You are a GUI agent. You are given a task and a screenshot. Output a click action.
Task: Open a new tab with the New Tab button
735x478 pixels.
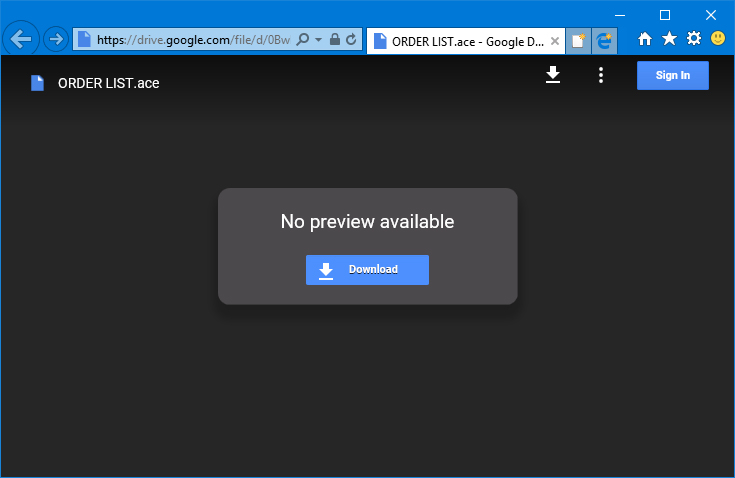578,41
